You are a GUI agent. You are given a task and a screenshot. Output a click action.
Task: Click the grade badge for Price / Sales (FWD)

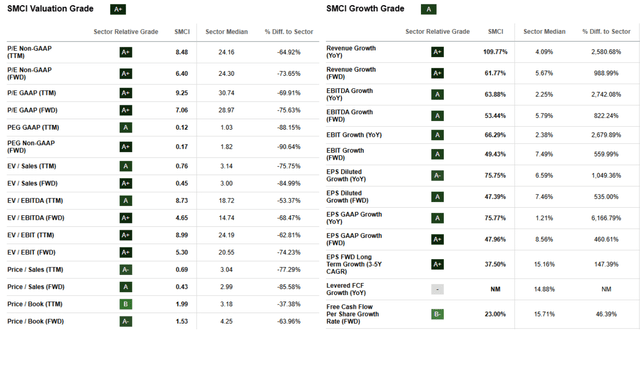[x=126, y=287]
